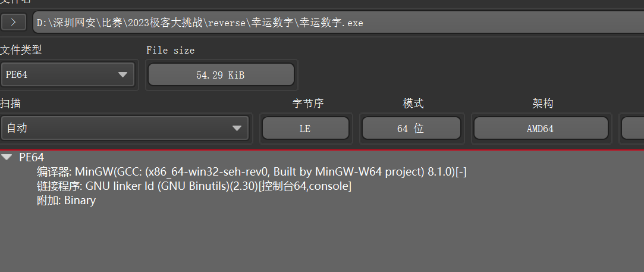
Task: Click the 扫描 label
Action: click(10, 104)
